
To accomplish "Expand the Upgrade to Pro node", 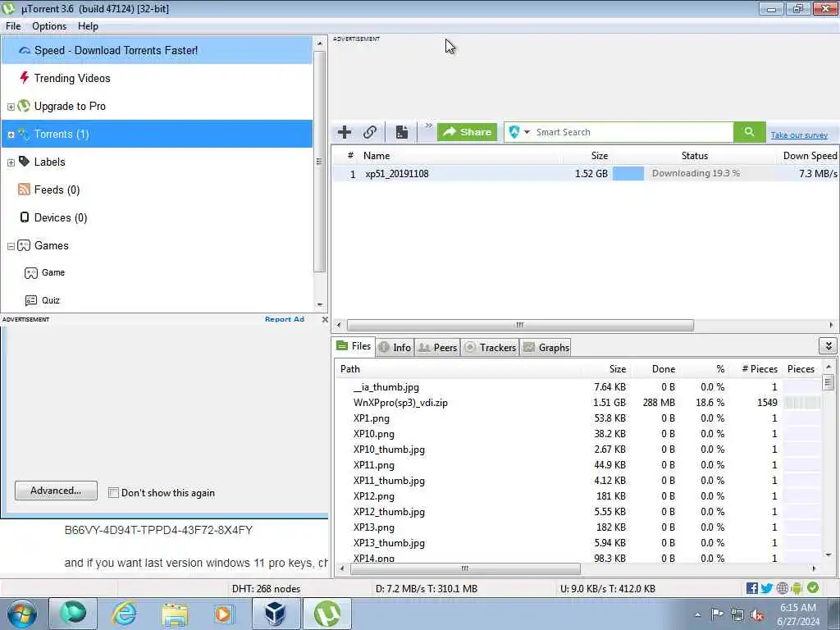I will pos(11,107).
